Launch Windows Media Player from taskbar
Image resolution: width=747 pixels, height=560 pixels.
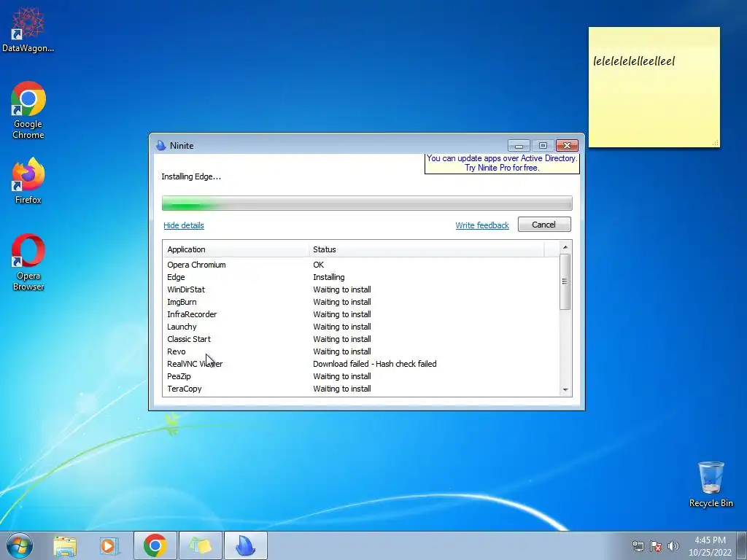click(108, 545)
